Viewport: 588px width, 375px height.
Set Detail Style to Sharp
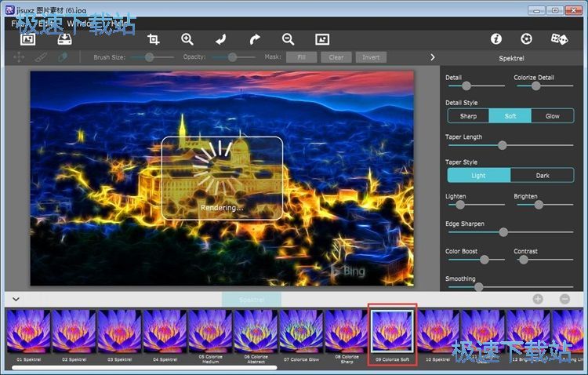468,116
